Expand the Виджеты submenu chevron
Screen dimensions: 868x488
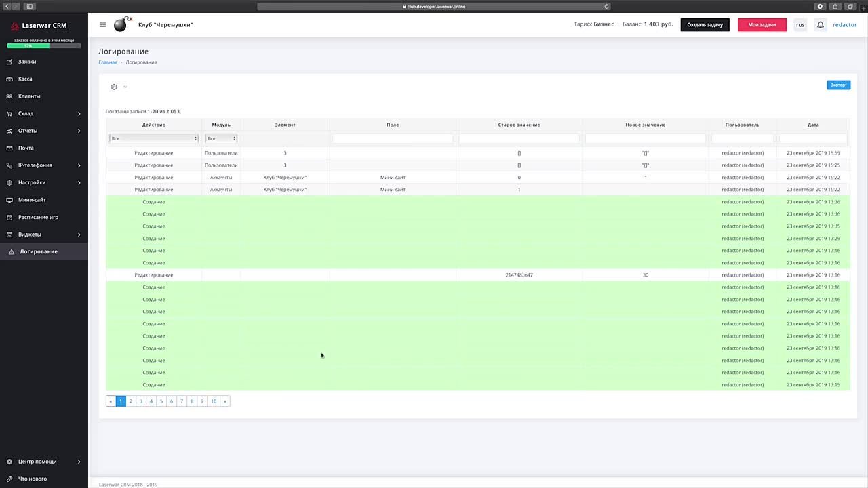coord(79,235)
